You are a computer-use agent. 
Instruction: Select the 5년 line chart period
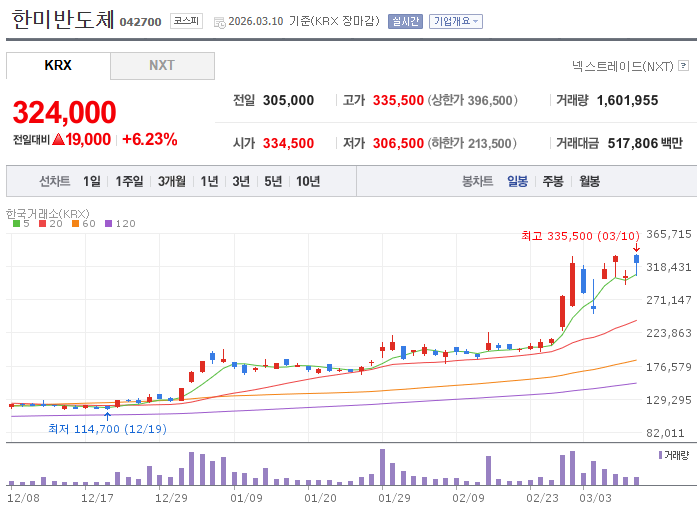273,181
